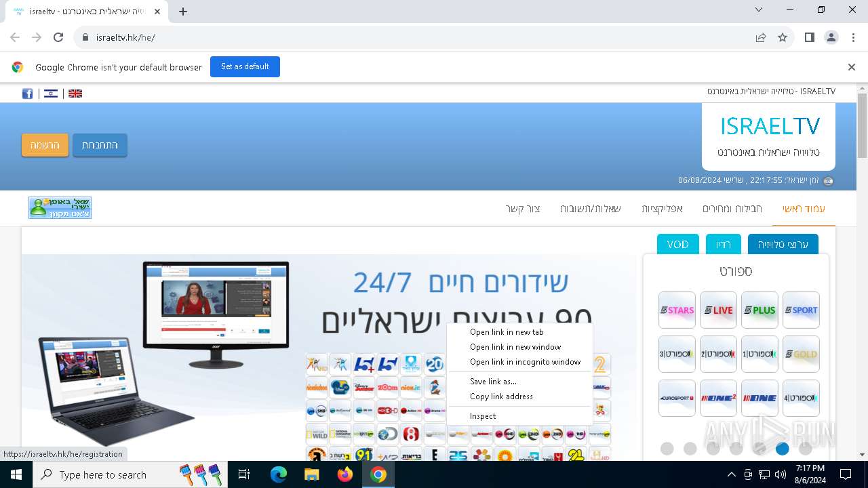Open the ספורט 4 channel
Screen dimensions: 868x488
801,398
